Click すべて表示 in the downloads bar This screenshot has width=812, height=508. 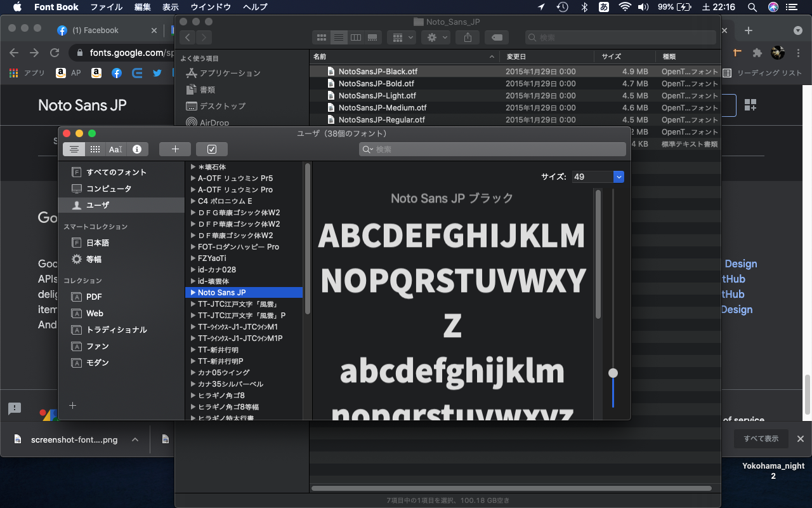click(761, 439)
